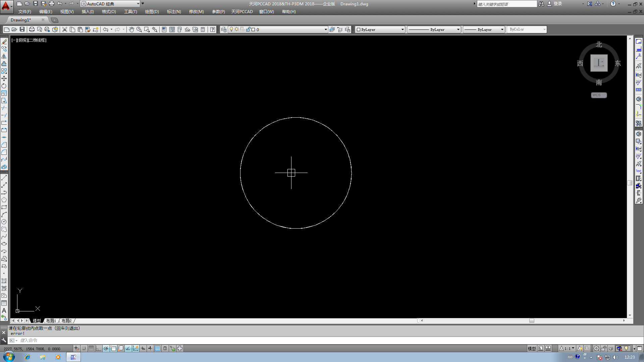
Task: Open annotation scale 1:1 dropdown
Action: point(567,349)
